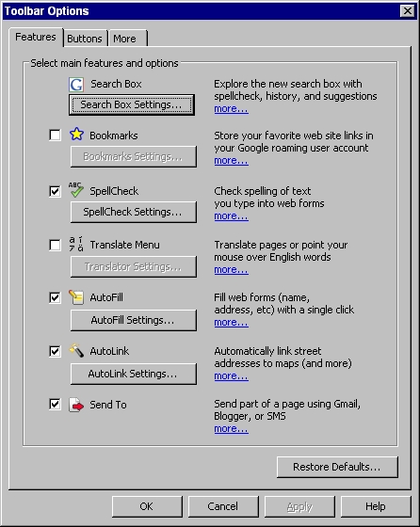
Task: Enable the Bookmarks checkbox
Action: point(55,136)
